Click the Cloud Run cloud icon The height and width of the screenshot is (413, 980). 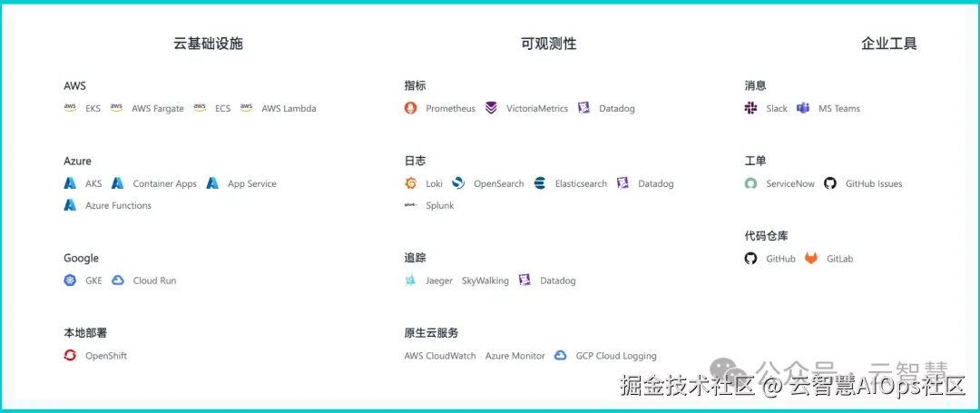tap(117, 280)
